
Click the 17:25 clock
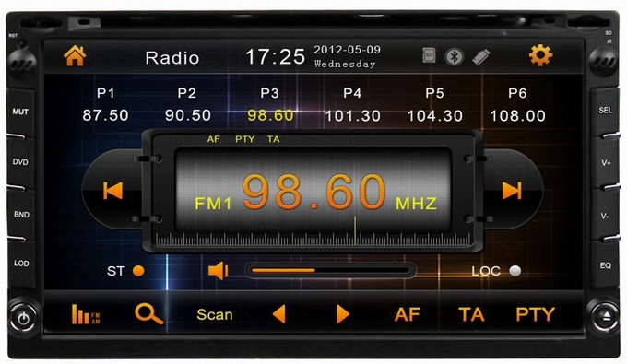pos(275,57)
